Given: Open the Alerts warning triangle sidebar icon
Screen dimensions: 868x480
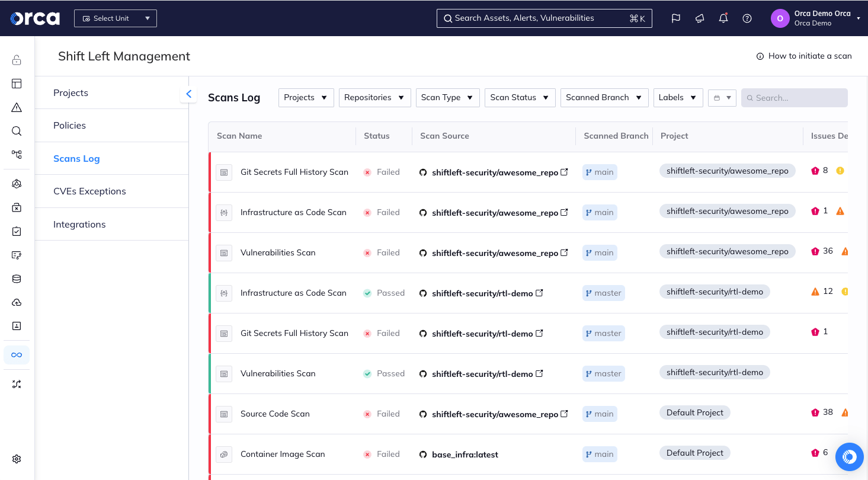Looking at the screenshot, I should [16, 107].
